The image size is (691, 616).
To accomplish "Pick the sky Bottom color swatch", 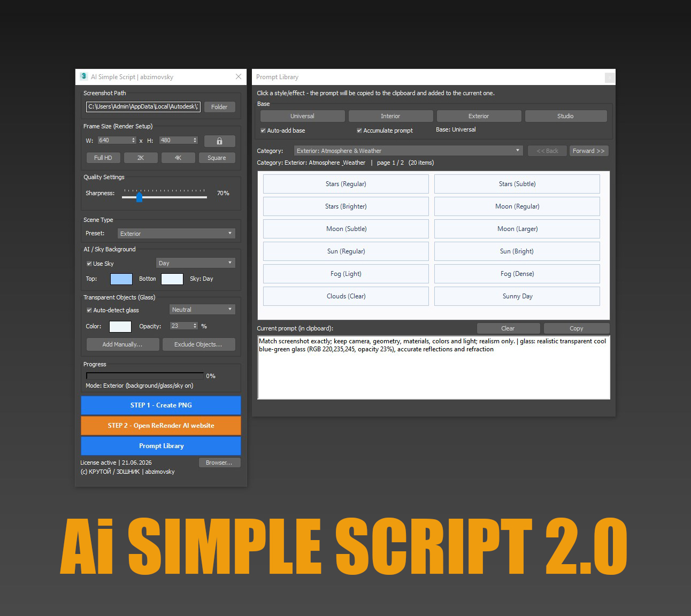I will click(x=172, y=279).
